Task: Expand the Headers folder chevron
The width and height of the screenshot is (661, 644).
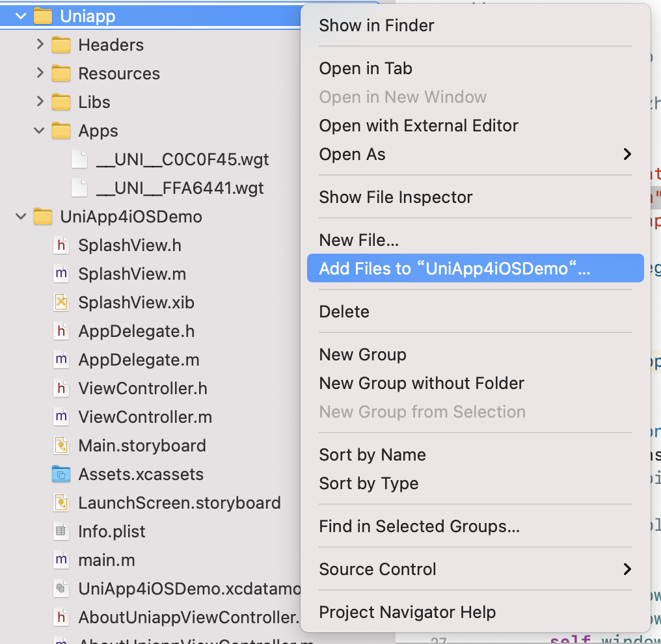Action: click(40, 44)
